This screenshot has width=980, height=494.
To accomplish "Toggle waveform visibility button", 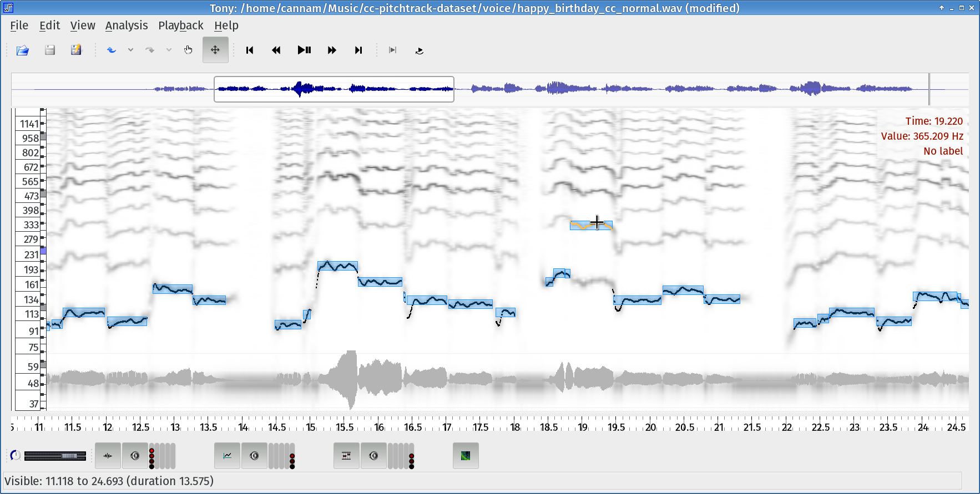I will click(108, 456).
